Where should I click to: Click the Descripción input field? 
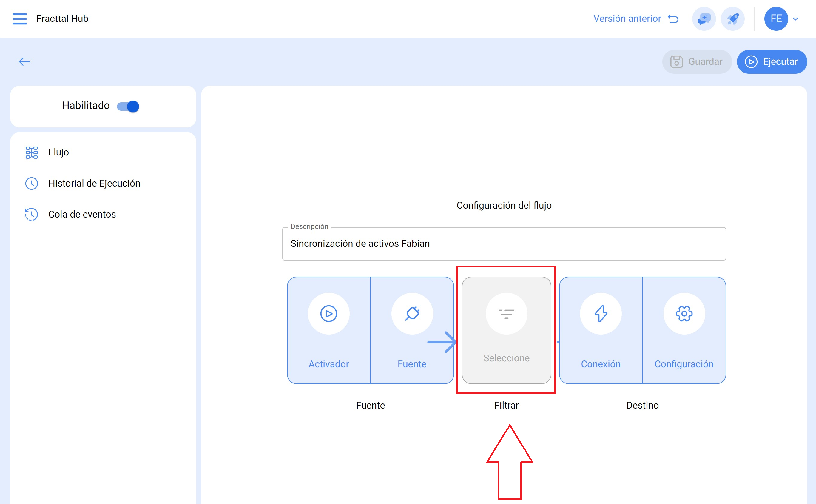(x=504, y=244)
